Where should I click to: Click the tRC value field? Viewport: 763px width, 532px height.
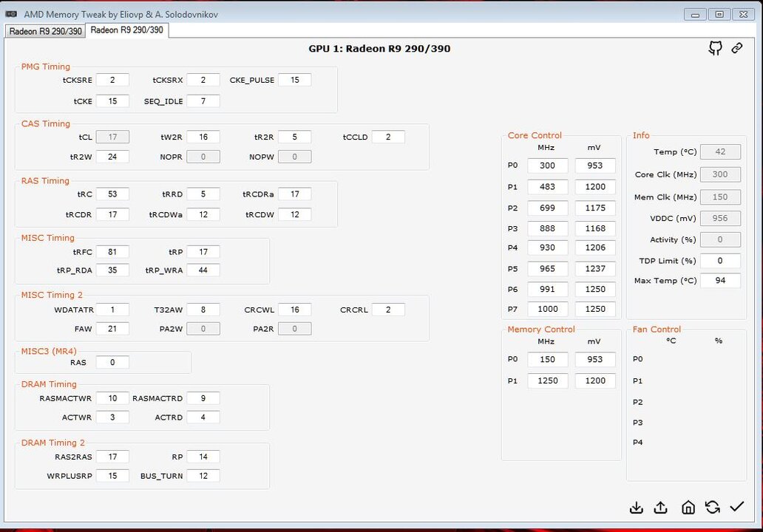[112, 194]
